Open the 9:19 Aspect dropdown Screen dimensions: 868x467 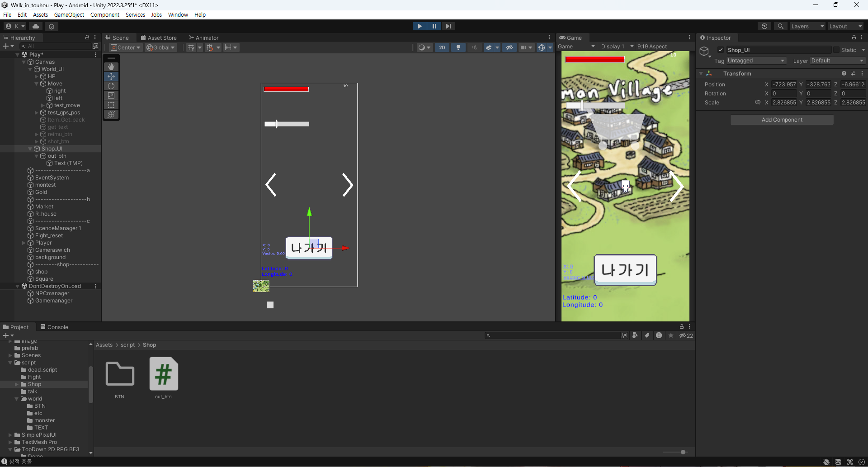point(652,47)
